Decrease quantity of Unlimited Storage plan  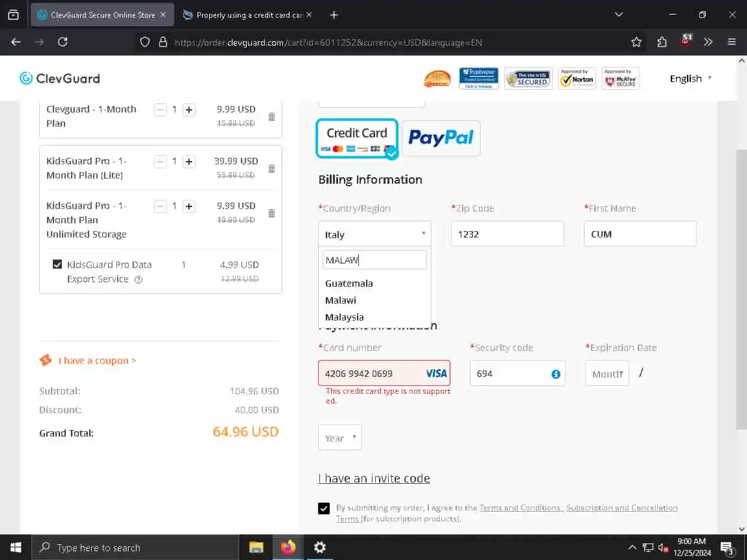coord(160,206)
